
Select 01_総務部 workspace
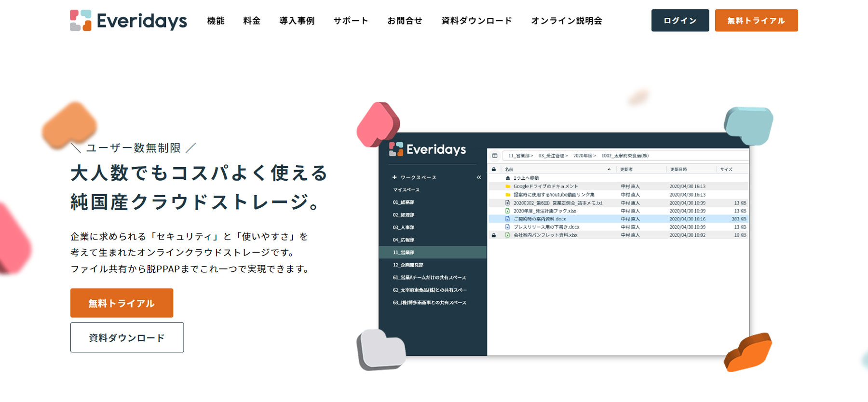(x=404, y=202)
